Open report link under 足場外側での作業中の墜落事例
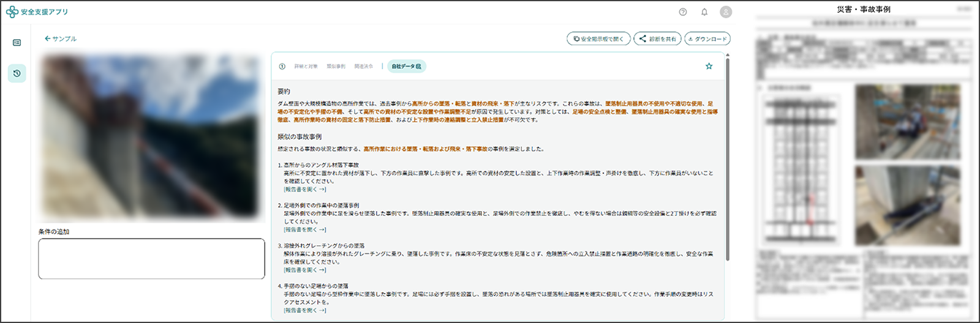Image resolution: width=980 pixels, height=323 pixels. point(305,230)
